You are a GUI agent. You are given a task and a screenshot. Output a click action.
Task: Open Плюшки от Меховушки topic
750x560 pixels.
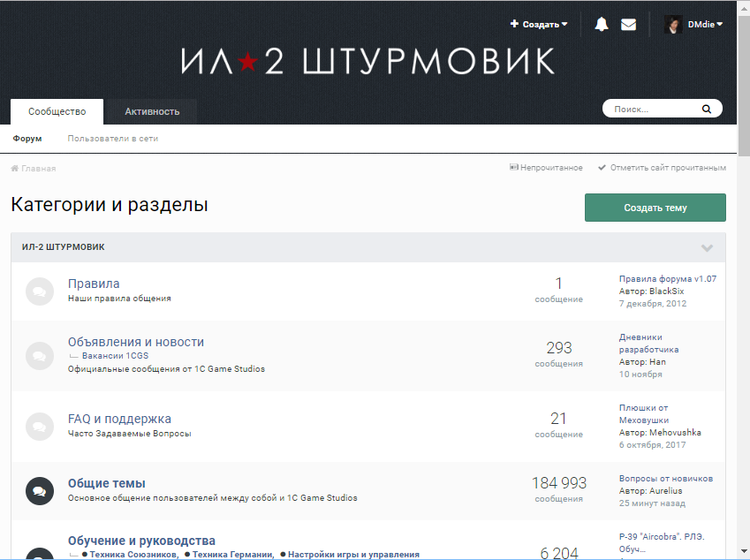[644, 414]
